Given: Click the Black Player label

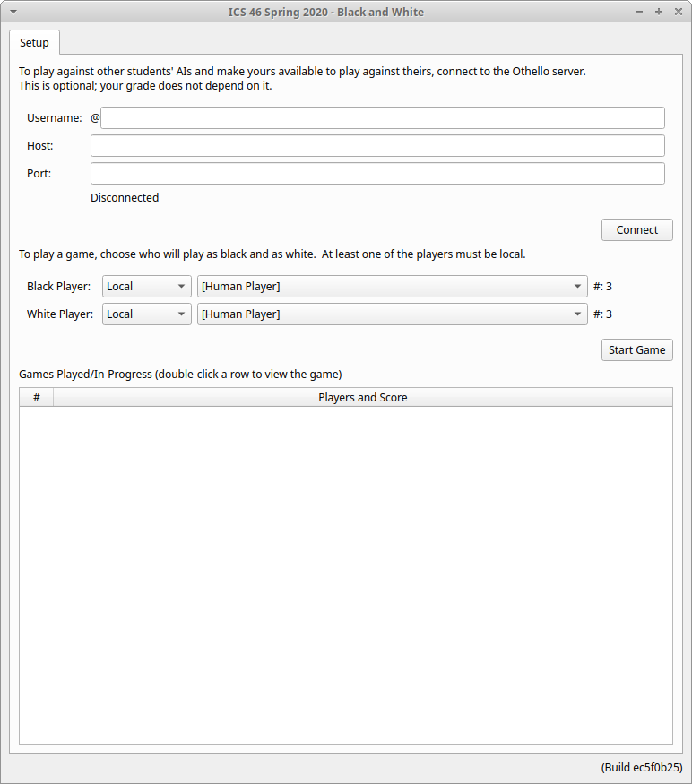Looking at the screenshot, I should click(58, 287).
